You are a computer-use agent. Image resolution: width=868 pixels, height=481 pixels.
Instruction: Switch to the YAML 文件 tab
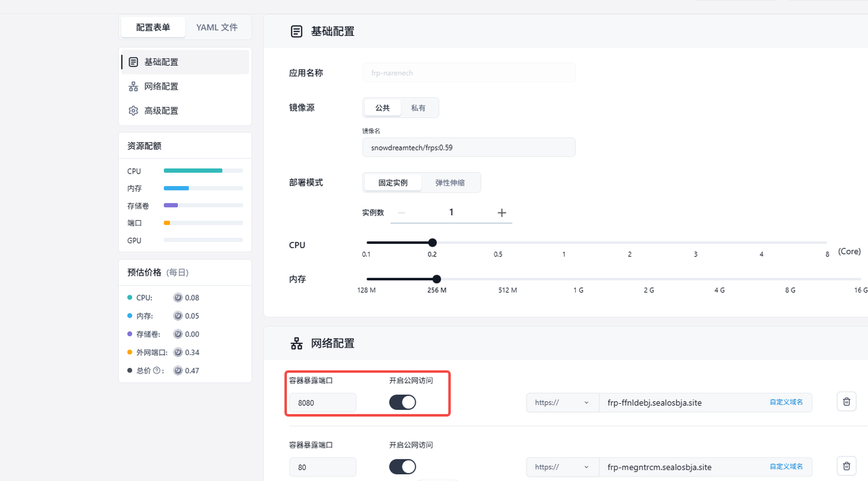point(217,28)
